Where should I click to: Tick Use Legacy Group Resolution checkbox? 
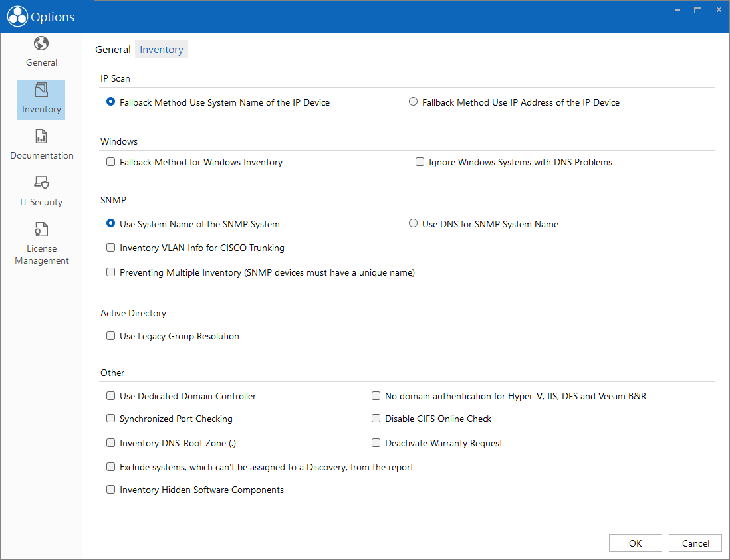coord(110,336)
